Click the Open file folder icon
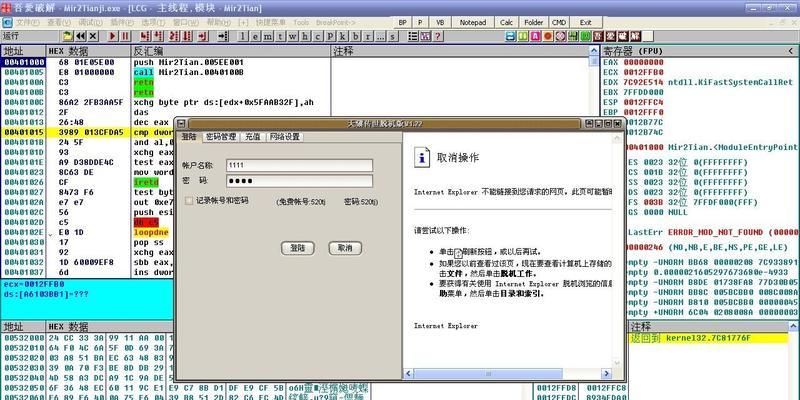The height and width of the screenshot is (400, 800). (x=68, y=36)
